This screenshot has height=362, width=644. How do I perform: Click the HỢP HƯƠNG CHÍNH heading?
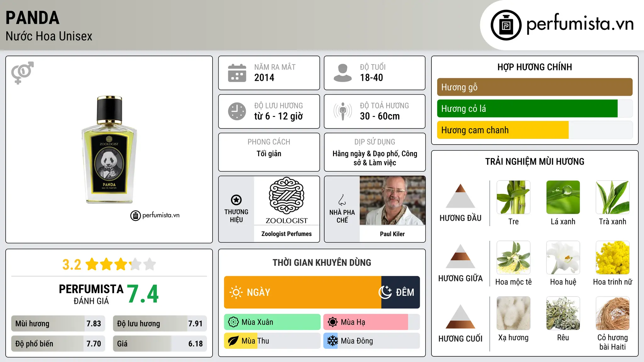coord(535,67)
